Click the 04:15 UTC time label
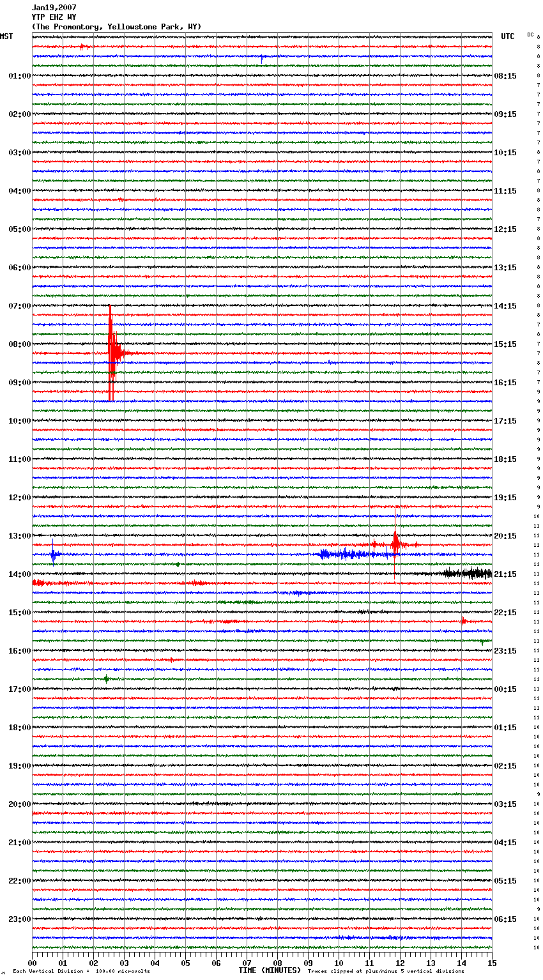 pos(505,843)
